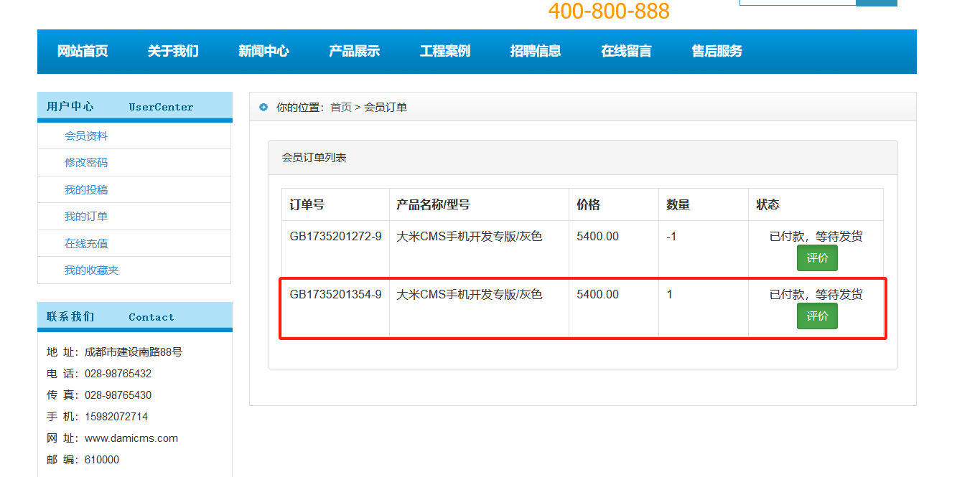The height and width of the screenshot is (477, 980).
Task: Click the blue breadcrumb location icon
Action: click(263, 107)
